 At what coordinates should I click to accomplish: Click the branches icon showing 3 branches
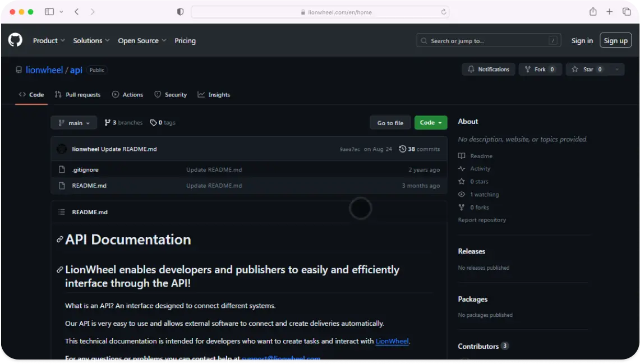pyautogui.click(x=107, y=122)
